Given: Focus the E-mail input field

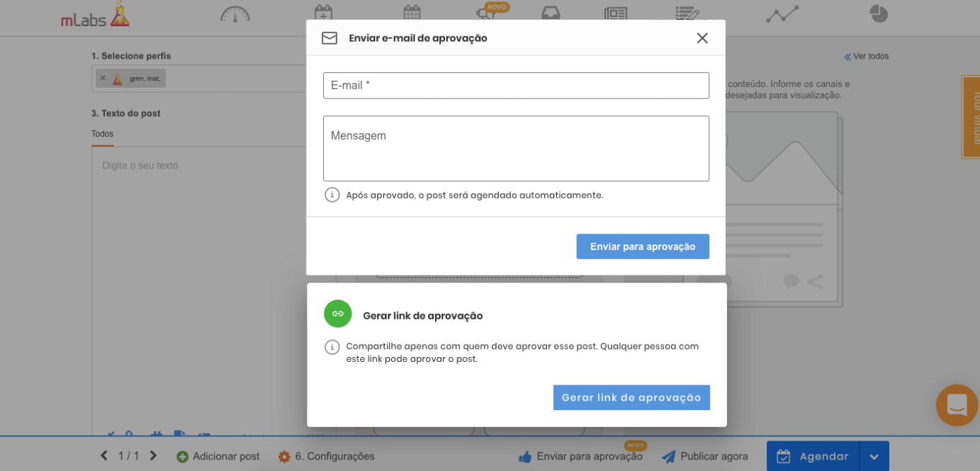Looking at the screenshot, I should 516,86.
